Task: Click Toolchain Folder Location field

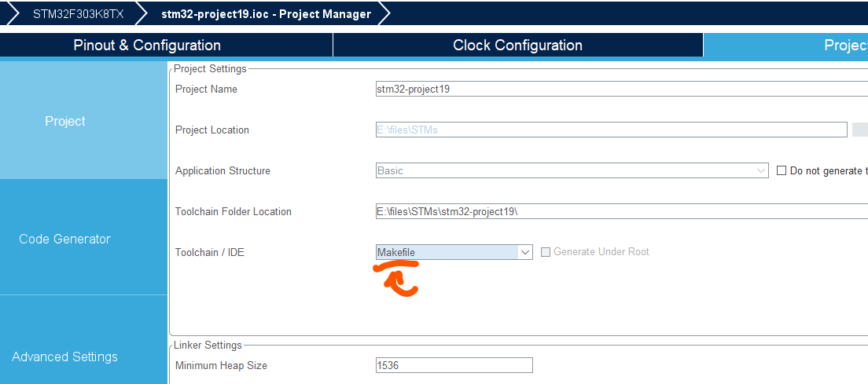Action: [x=613, y=211]
